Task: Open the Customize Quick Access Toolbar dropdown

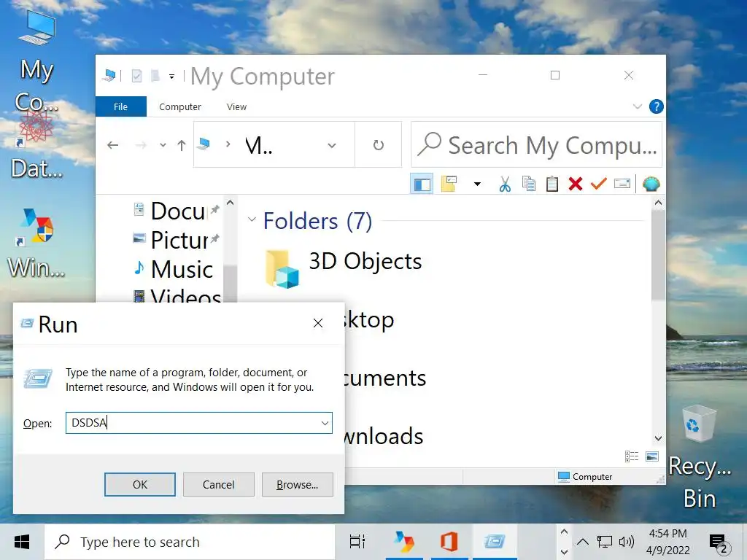Action: 171,76
